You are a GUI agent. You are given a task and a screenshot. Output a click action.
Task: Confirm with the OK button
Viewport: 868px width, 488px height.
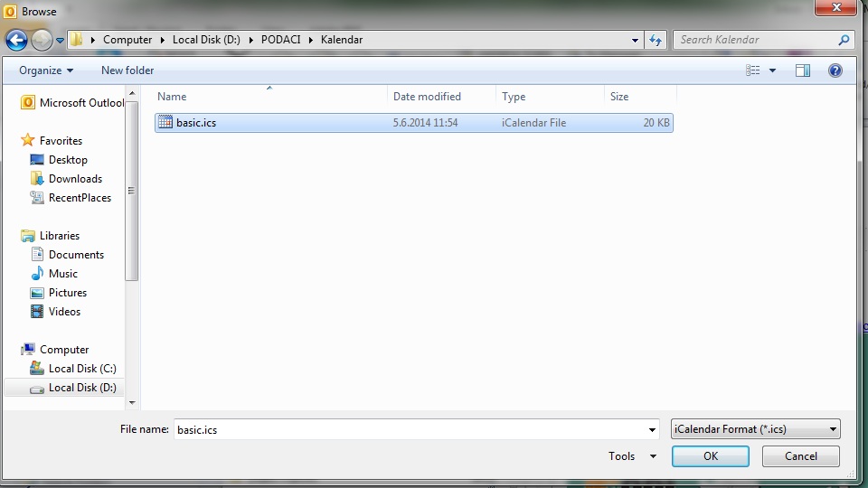click(711, 456)
